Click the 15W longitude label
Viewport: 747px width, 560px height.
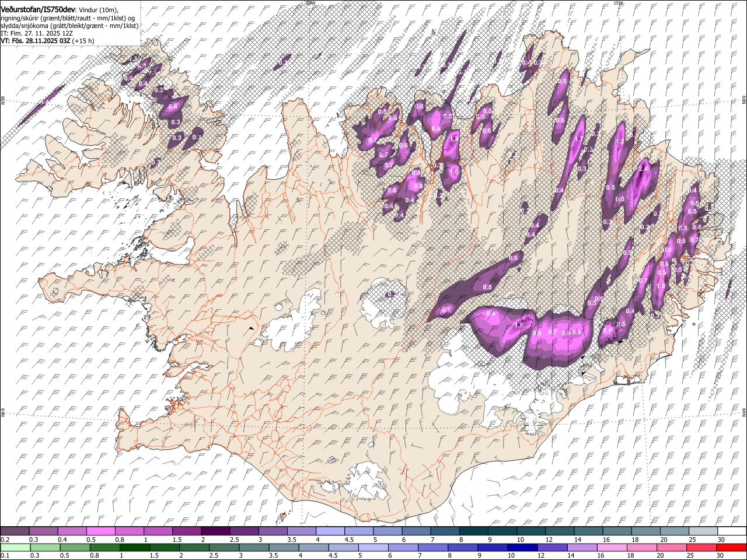coord(618,3)
